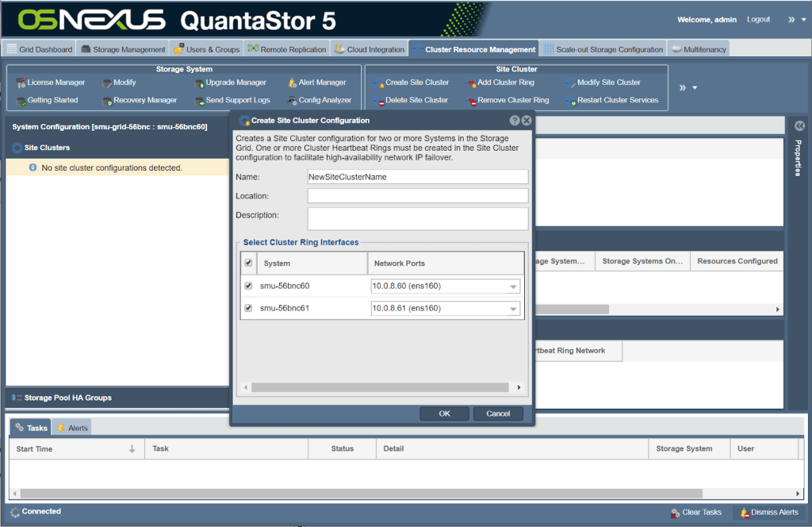This screenshot has width=812, height=527.
Task: Switch to the Storage Management tab
Action: [x=123, y=49]
